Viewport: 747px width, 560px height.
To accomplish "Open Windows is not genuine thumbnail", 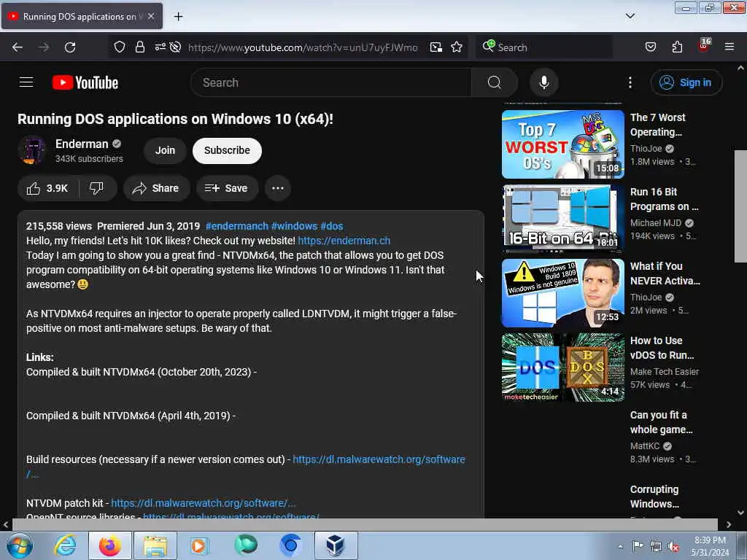I will (x=562, y=293).
